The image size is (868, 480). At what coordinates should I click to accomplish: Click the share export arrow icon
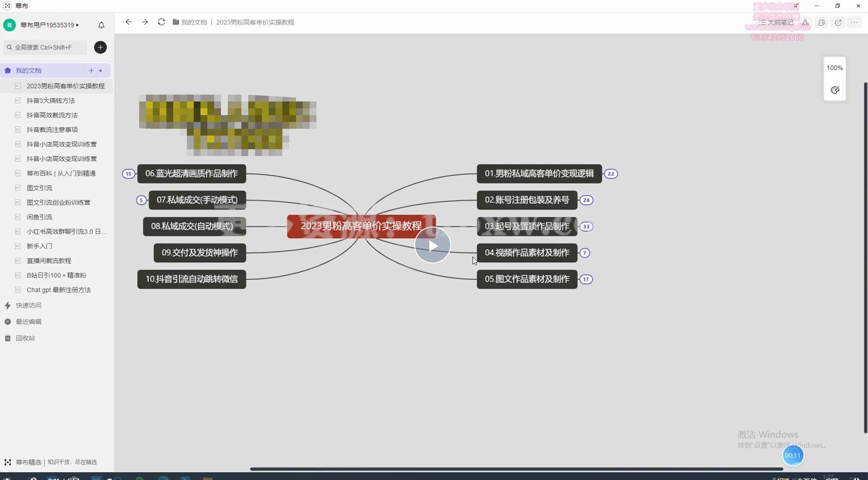[838, 22]
